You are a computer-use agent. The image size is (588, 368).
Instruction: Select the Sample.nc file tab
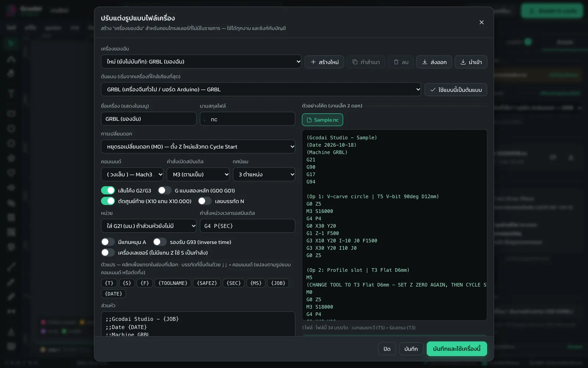point(322,120)
